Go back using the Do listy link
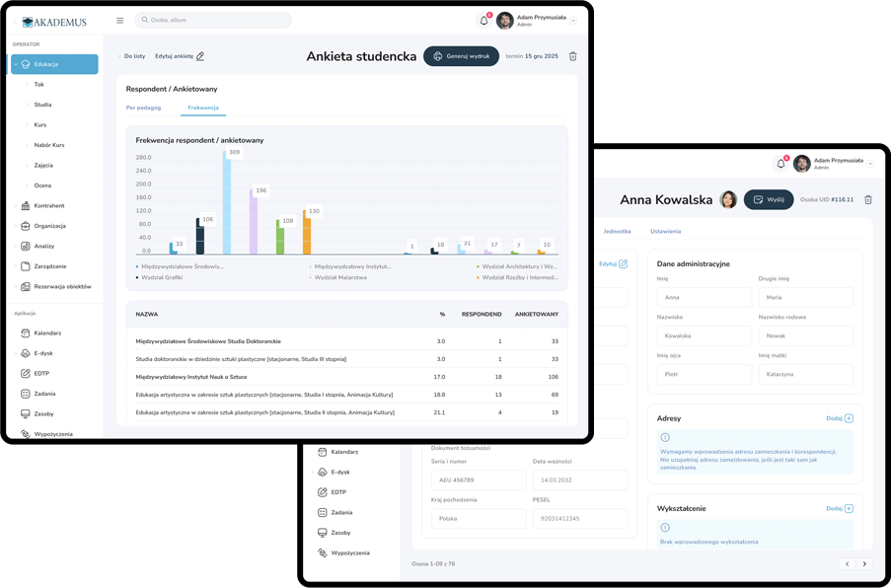This screenshot has width=891, height=588. point(133,56)
